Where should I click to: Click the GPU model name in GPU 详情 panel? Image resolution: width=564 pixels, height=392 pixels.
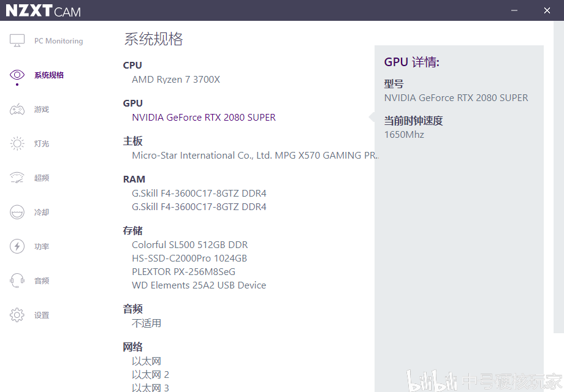[x=456, y=98]
